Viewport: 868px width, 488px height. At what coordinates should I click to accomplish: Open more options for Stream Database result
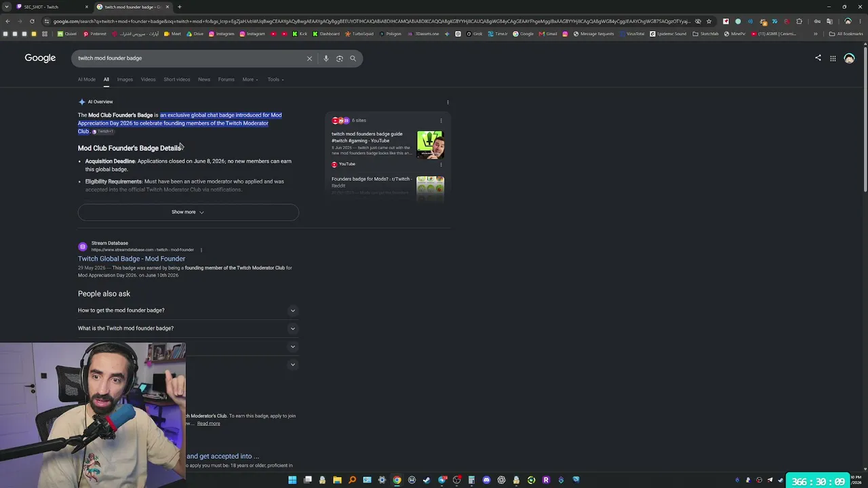(x=201, y=250)
